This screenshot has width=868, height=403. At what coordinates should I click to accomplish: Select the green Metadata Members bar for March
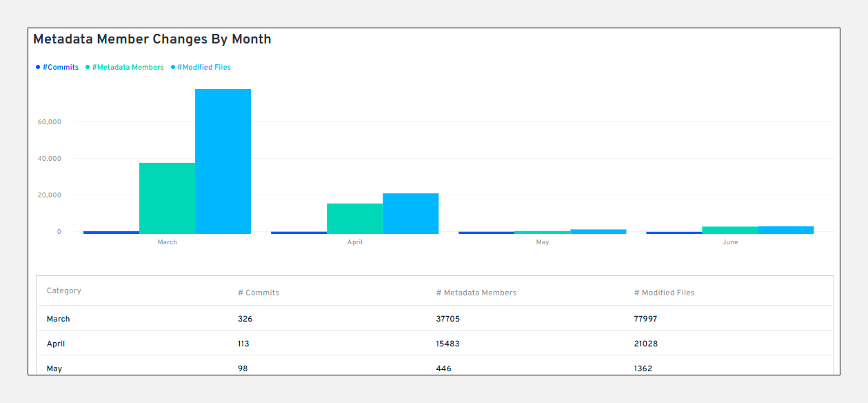[x=167, y=197]
